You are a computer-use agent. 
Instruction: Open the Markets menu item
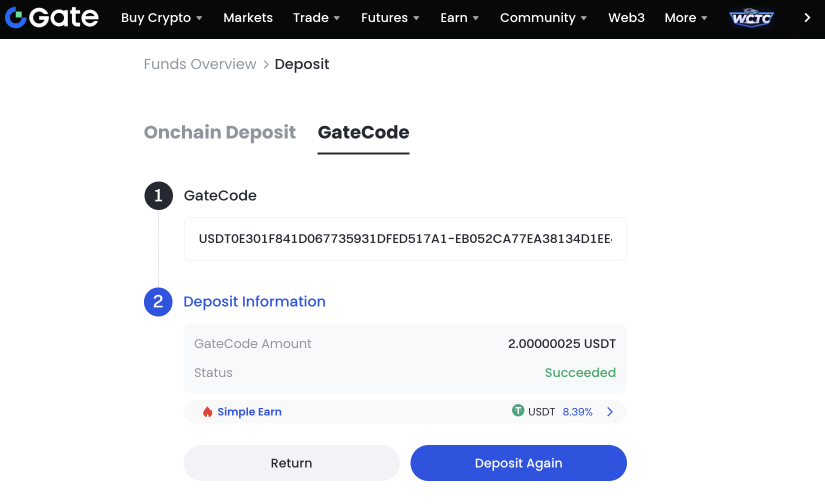(248, 18)
